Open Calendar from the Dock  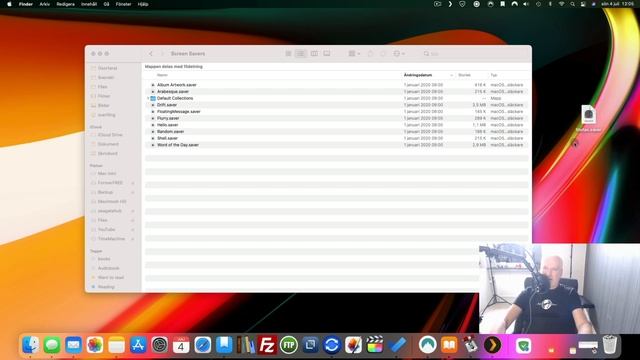pos(181,345)
